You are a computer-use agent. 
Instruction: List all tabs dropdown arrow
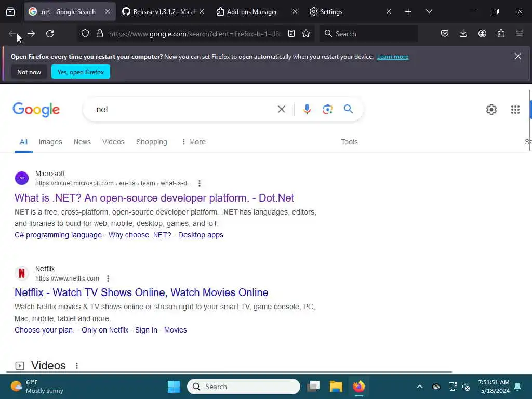tap(429, 12)
